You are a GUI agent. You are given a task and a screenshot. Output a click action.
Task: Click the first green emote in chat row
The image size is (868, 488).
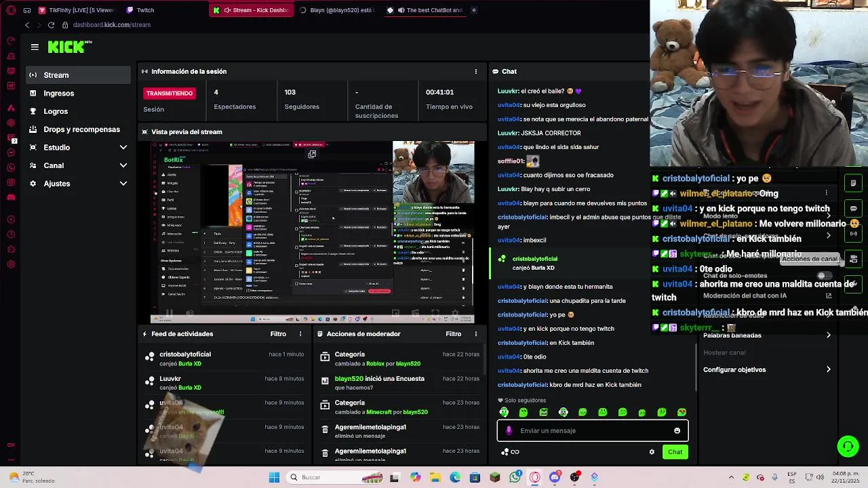click(x=504, y=412)
